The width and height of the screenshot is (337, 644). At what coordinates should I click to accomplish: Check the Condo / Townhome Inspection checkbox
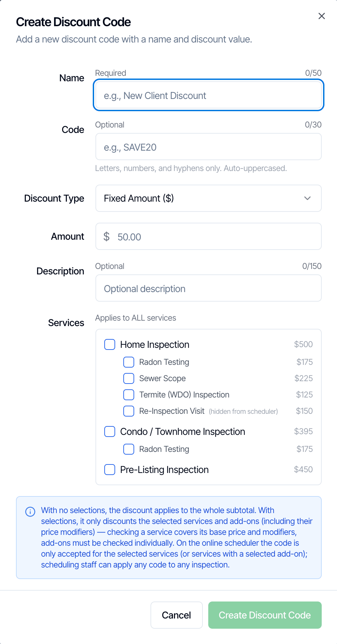(110, 431)
